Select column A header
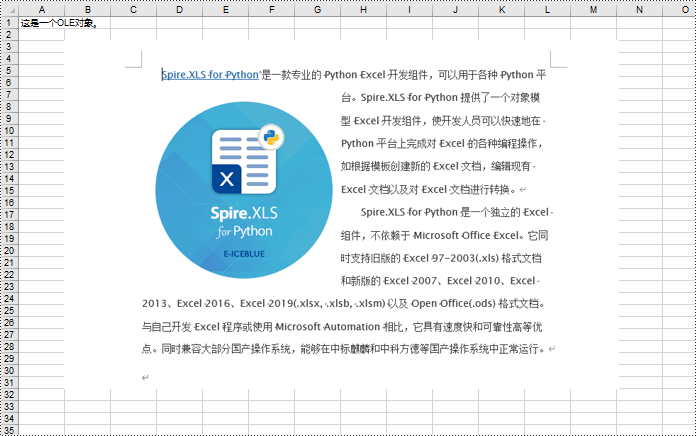The image size is (696, 436). coord(42,10)
